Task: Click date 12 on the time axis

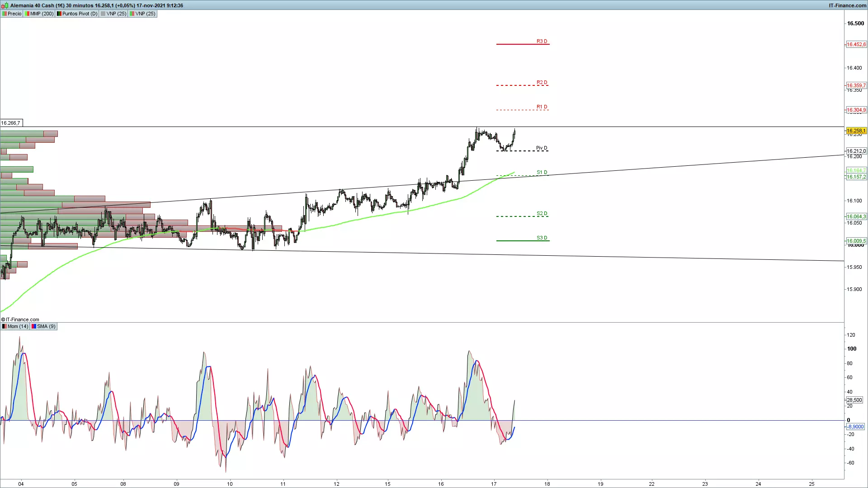Action: 336,484
